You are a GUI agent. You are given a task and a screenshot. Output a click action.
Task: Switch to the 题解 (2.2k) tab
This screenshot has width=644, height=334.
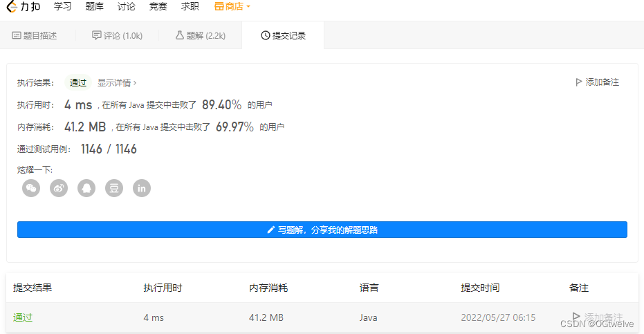(201, 36)
